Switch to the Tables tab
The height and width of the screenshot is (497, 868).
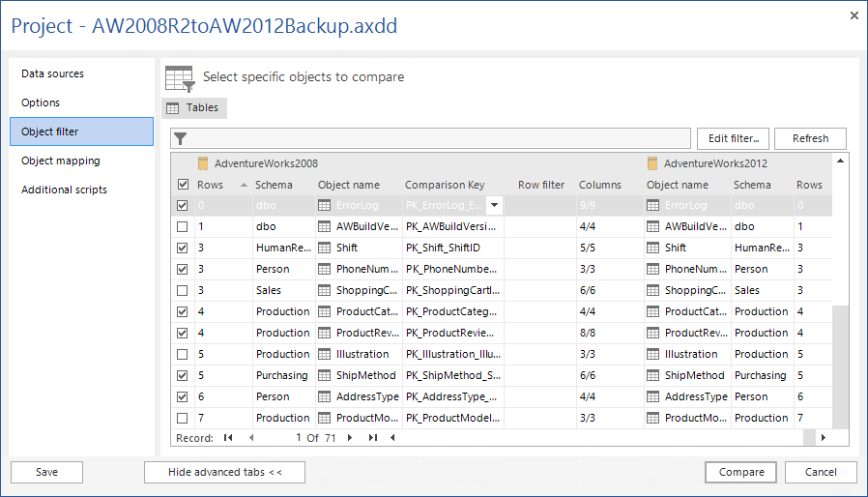click(x=194, y=107)
